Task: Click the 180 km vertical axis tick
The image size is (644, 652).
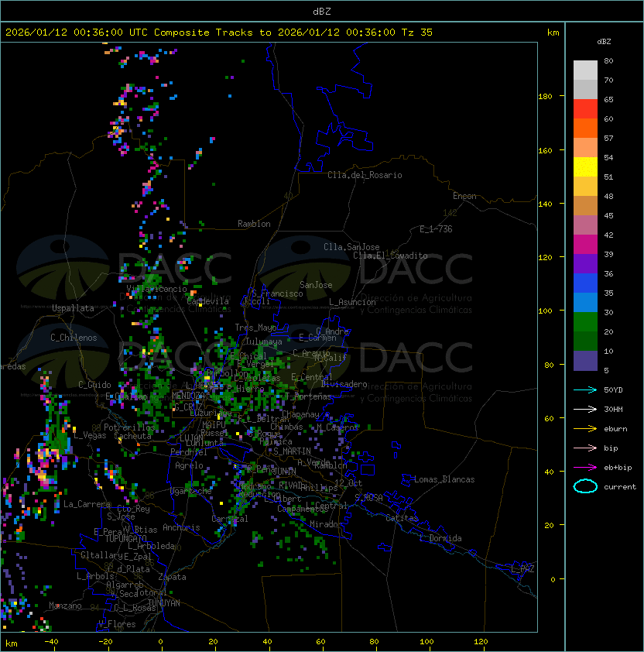Action: (x=545, y=96)
